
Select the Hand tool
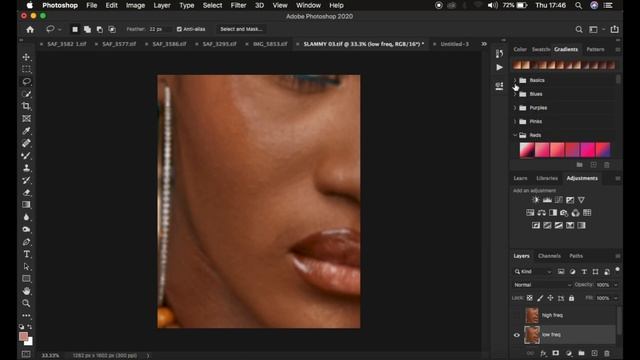point(27,291)
